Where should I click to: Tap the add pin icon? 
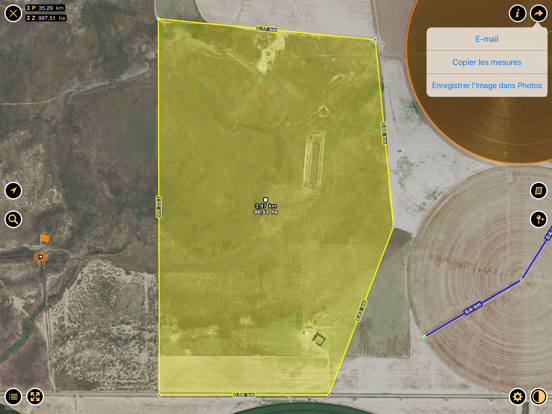click(x=539, y=219)
